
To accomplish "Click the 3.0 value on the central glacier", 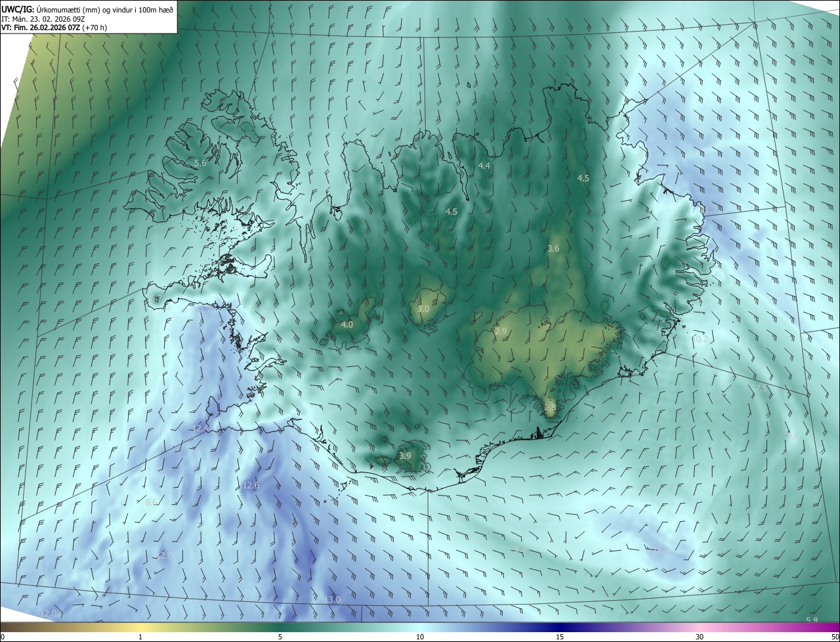I will point(423,309).
